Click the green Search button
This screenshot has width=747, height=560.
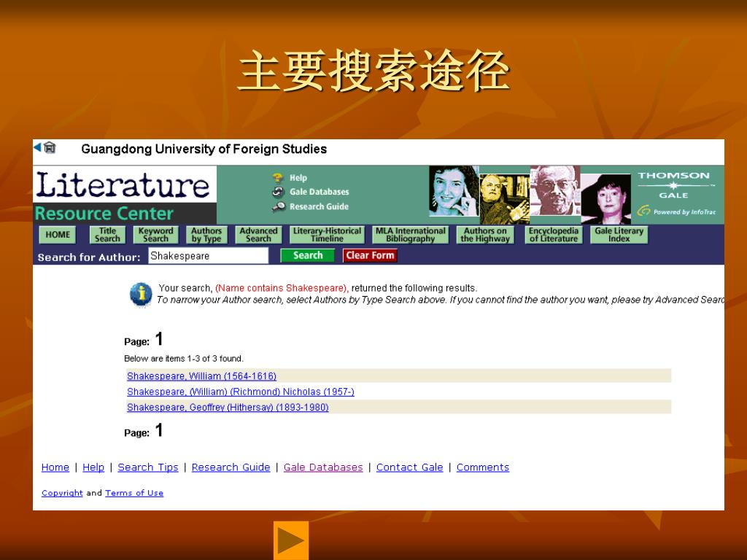pos(309,256)
